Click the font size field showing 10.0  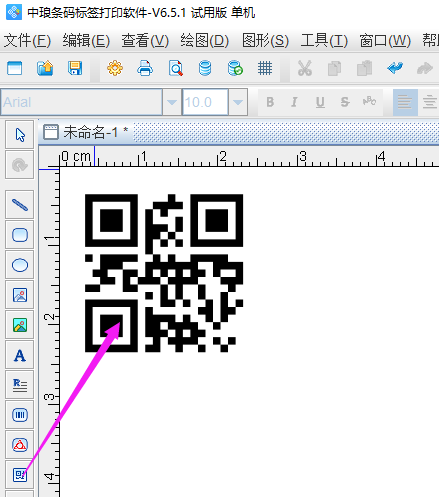[x=205, y=102]
